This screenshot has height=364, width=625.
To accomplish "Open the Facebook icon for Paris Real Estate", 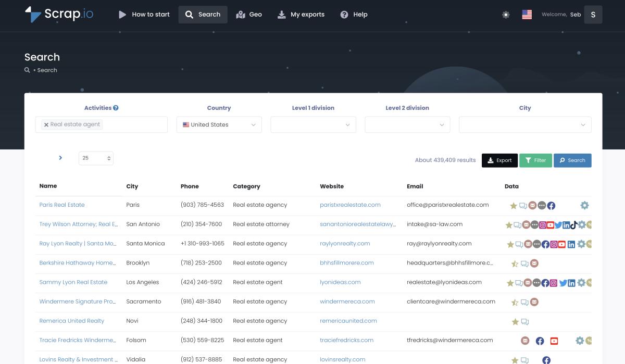I will tap(551, 206).
